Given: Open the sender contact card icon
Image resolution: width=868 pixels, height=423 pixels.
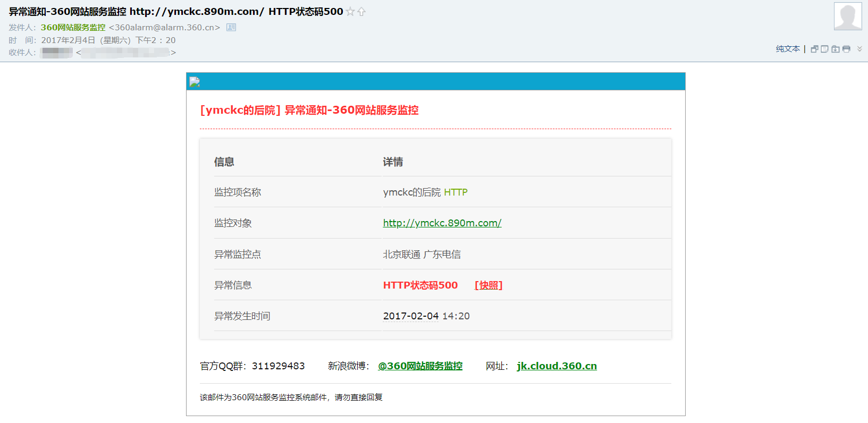Looking at the screenshot, I should (231, 27).
